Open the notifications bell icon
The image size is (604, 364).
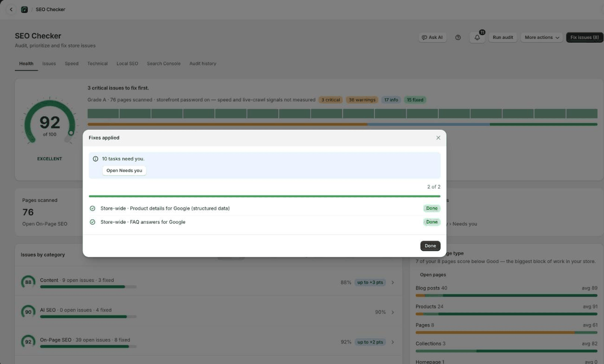[x=477, y=37]
